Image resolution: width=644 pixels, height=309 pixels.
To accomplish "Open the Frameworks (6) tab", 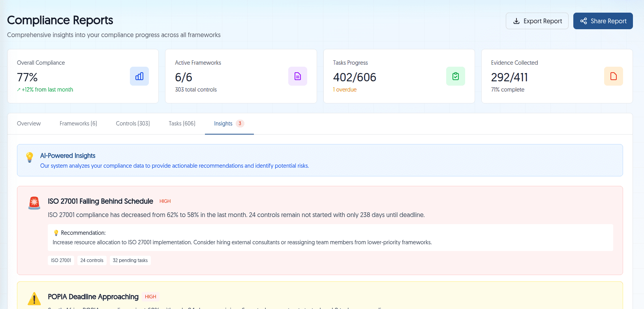I will (78, 124).
